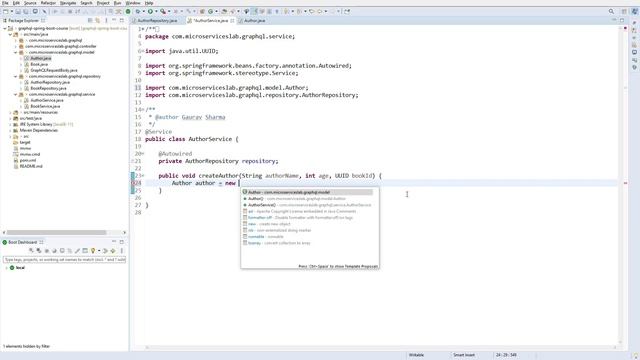Screen dimensions: 640x360
Task: Maximize the editor area
Action: pos(622,20)
